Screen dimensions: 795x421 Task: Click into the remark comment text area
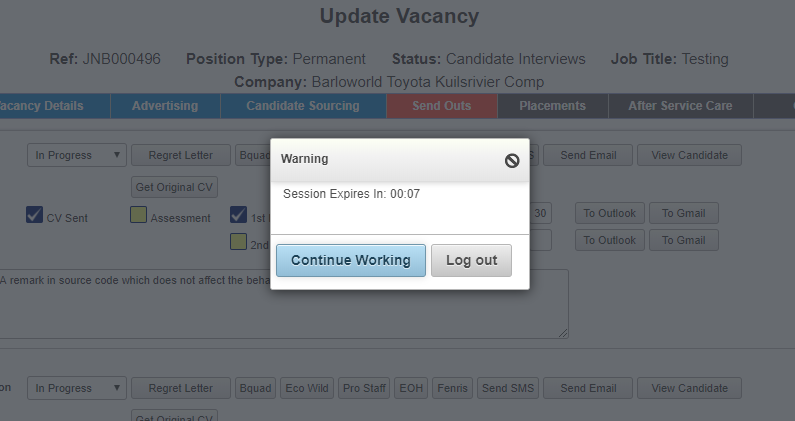pyautogui.click(x=284, y=304)
